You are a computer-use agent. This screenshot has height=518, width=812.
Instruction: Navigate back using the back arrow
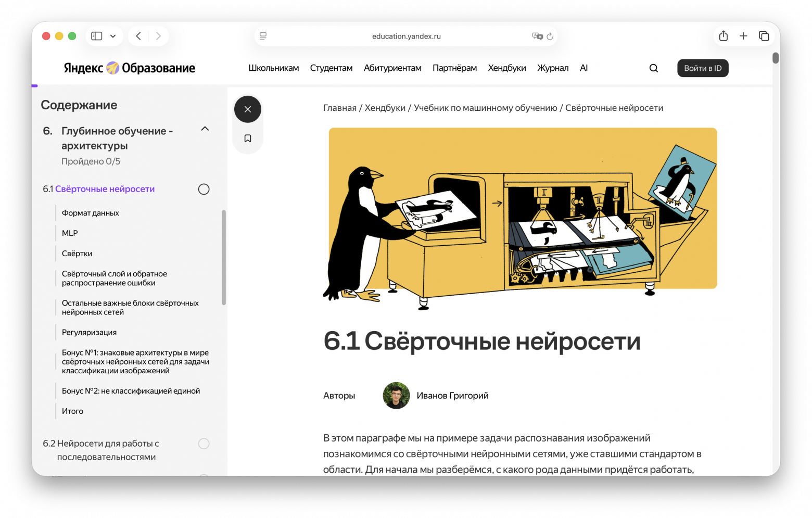point(138,36)
